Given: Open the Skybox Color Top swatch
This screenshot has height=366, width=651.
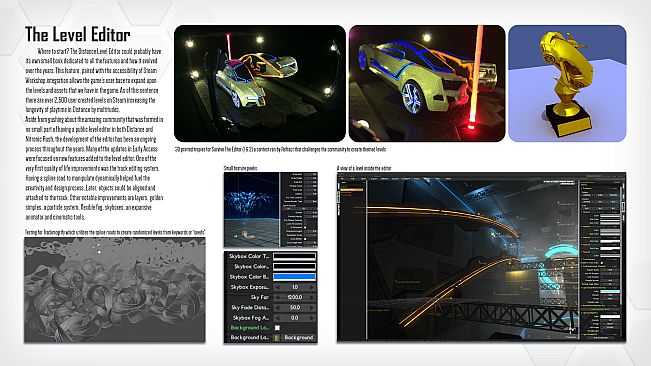Looking at the screenshot, I should 294,256.
